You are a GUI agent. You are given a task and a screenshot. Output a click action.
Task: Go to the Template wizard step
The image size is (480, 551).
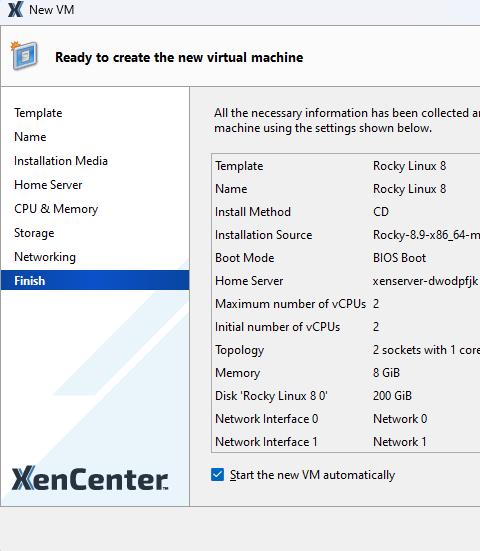(x=38, y=113)
